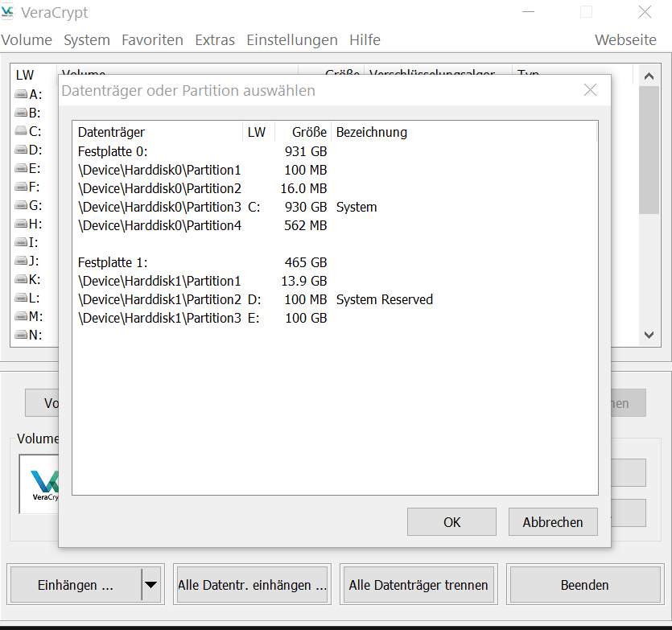Open the Favoriten menu
The width and height of the screenshot is (672, 630).
coord(153,40)
